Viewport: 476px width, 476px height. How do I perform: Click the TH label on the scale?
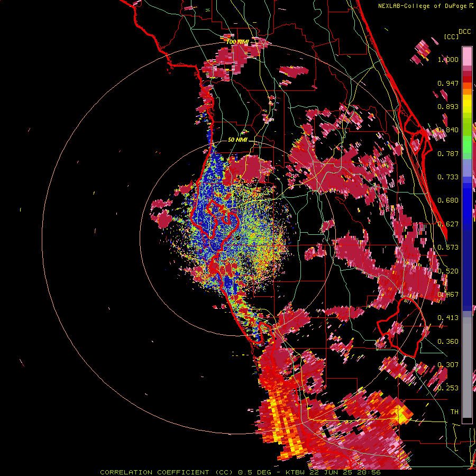click(454, 412)
